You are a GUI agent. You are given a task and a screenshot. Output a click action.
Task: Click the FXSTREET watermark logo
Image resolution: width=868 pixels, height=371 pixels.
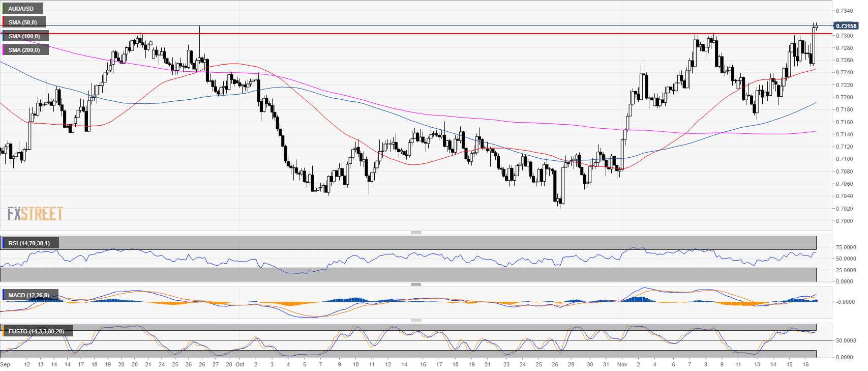coord(35,214)
